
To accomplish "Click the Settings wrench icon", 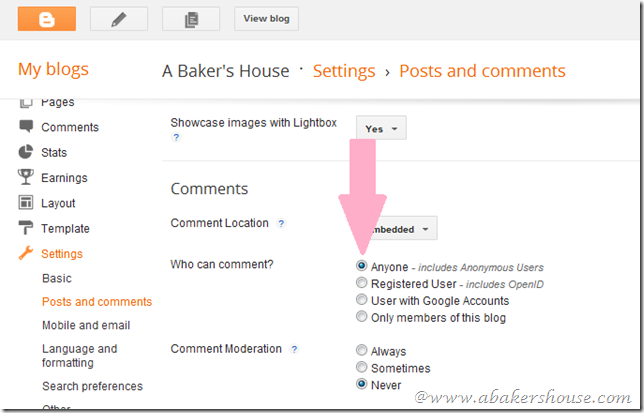I will pos(25,254).
